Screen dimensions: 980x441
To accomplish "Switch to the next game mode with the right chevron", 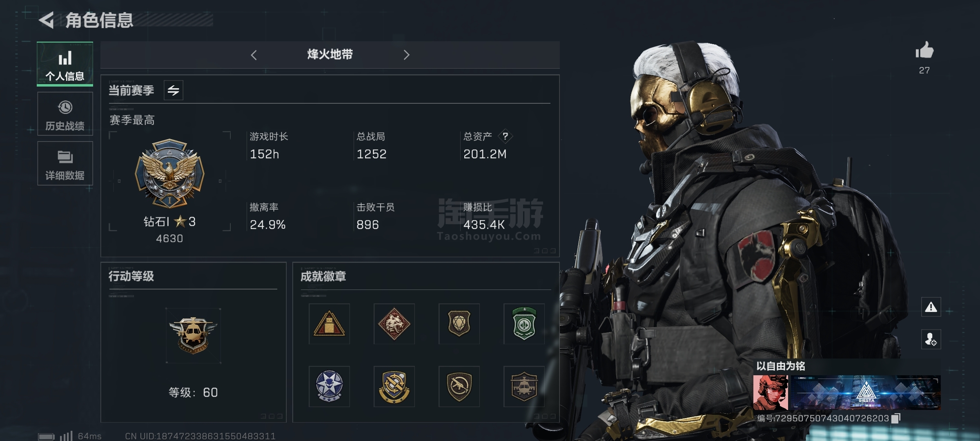I will 406,55.
